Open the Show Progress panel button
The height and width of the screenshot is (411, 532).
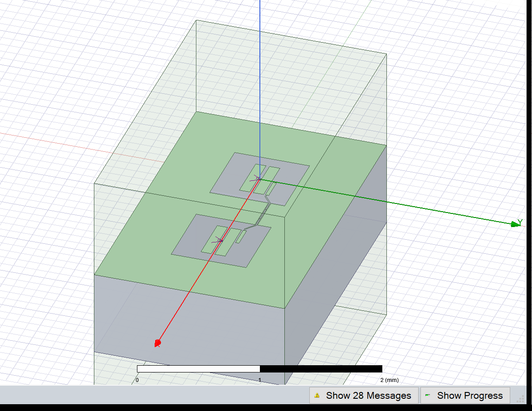(465, 396)
